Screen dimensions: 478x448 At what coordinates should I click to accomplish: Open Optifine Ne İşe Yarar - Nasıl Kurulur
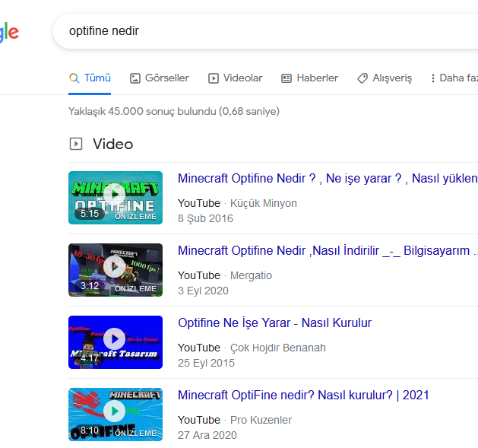pyautogui.click(x=274, y=322)
